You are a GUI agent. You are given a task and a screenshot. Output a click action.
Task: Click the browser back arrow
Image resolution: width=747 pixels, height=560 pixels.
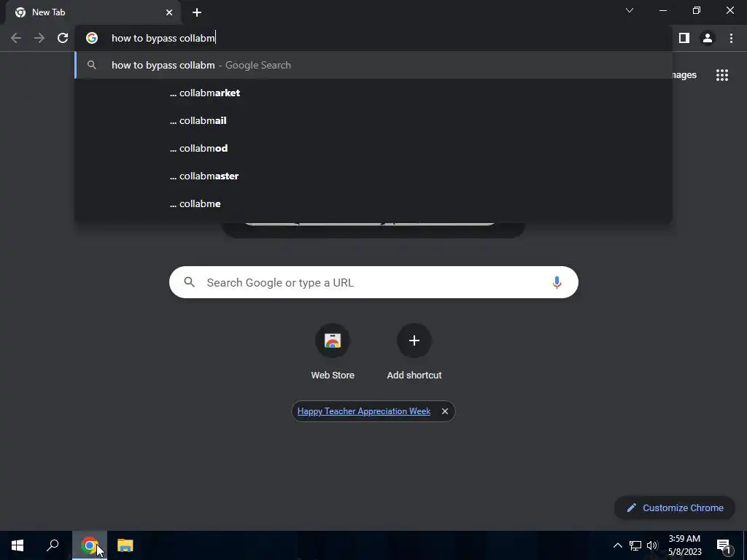[x=16, y=38]
